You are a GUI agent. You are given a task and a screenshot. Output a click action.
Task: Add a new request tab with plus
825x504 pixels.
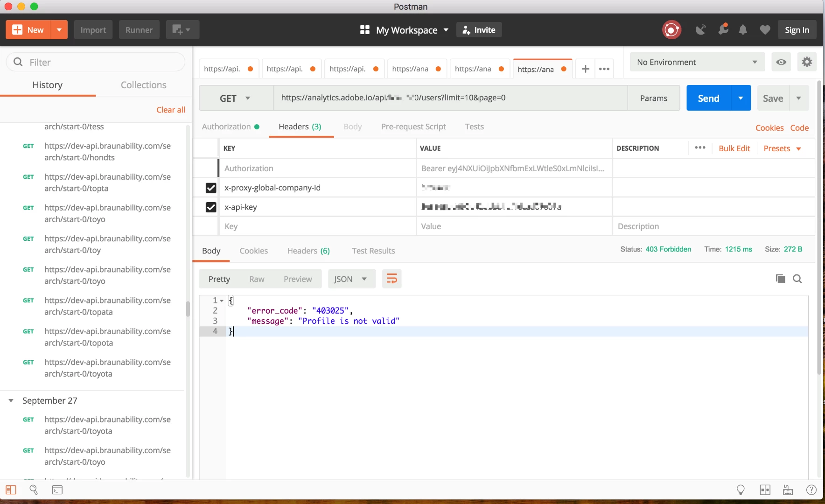[x=586, y=69]
